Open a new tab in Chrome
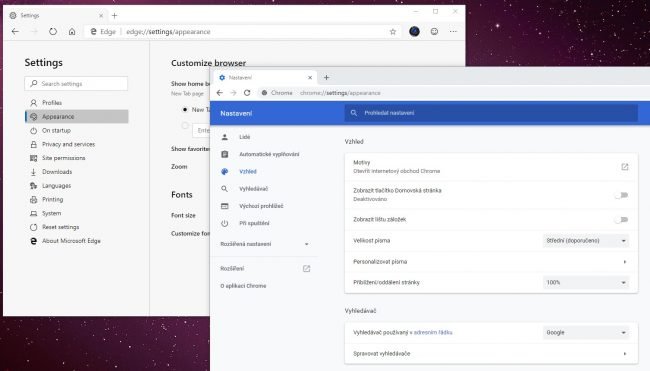The height and width of the screenshot is (371, 650). (326, 78)
